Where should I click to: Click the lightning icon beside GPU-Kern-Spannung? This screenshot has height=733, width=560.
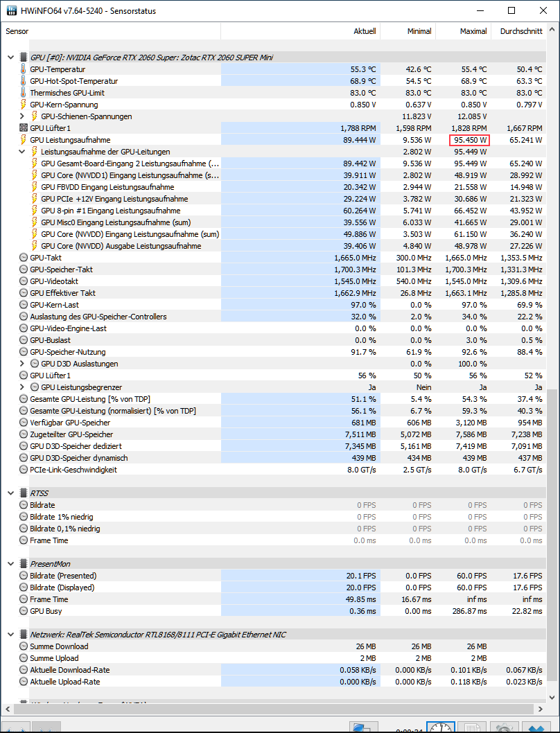click(x=24, y=105)
